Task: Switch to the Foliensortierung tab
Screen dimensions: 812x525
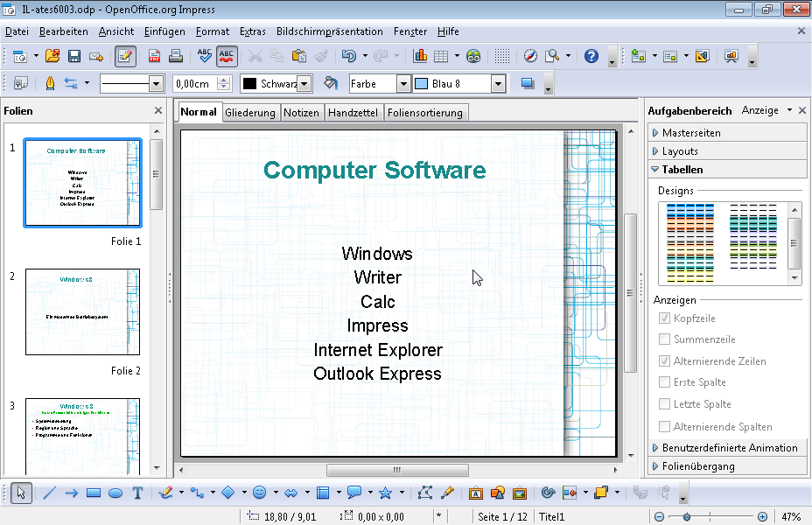Action: (x=425, y=112)
